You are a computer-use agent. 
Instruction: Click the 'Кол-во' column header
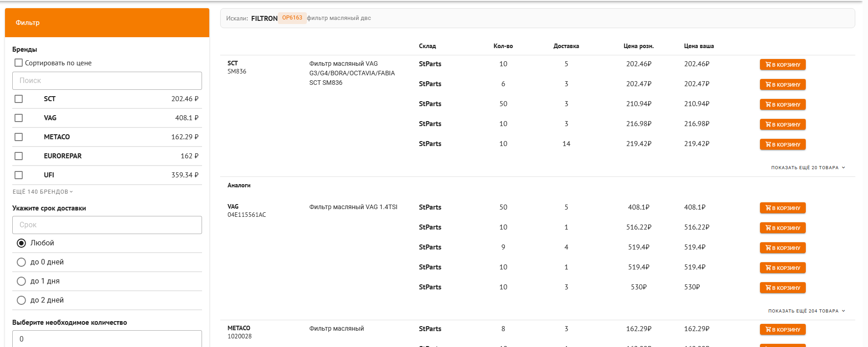(x=503, y=46)
